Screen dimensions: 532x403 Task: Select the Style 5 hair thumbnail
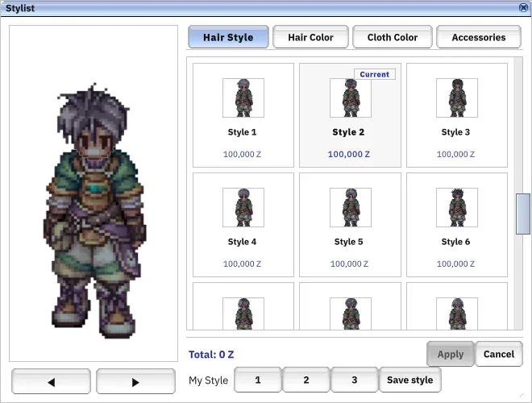click(351, 208)
